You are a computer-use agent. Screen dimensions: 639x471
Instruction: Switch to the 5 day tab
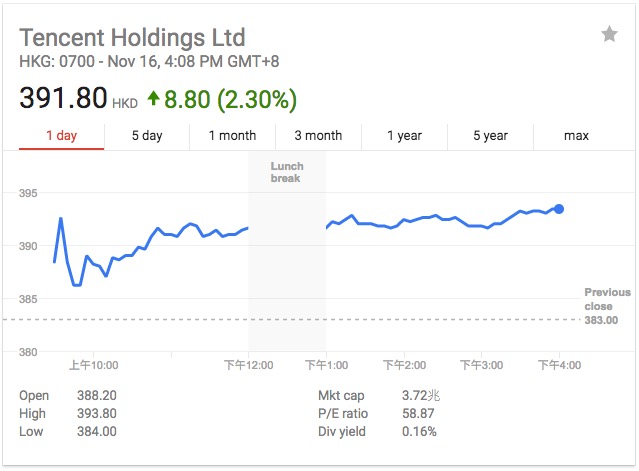(x=147, y=136)
